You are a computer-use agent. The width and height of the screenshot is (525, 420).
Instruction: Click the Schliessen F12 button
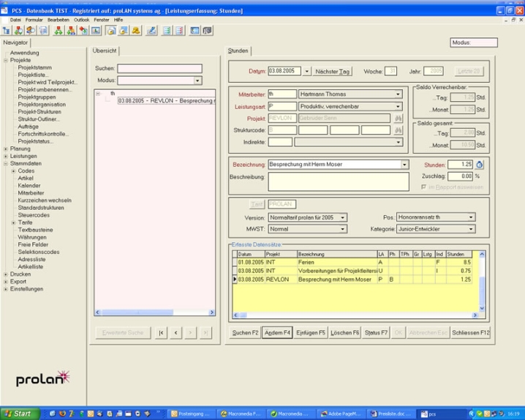[470, 332]
